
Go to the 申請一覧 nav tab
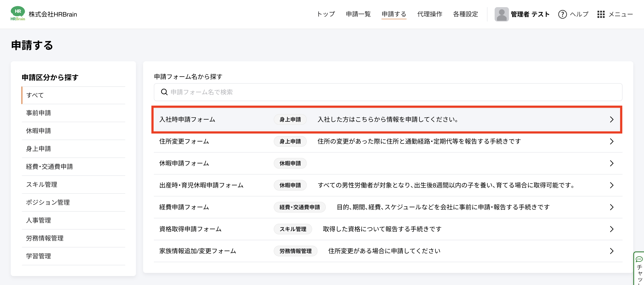pos(358,14)
